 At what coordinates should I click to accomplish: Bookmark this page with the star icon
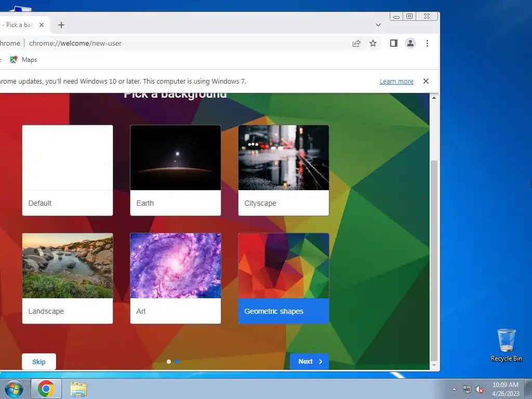tap(373, 44)
